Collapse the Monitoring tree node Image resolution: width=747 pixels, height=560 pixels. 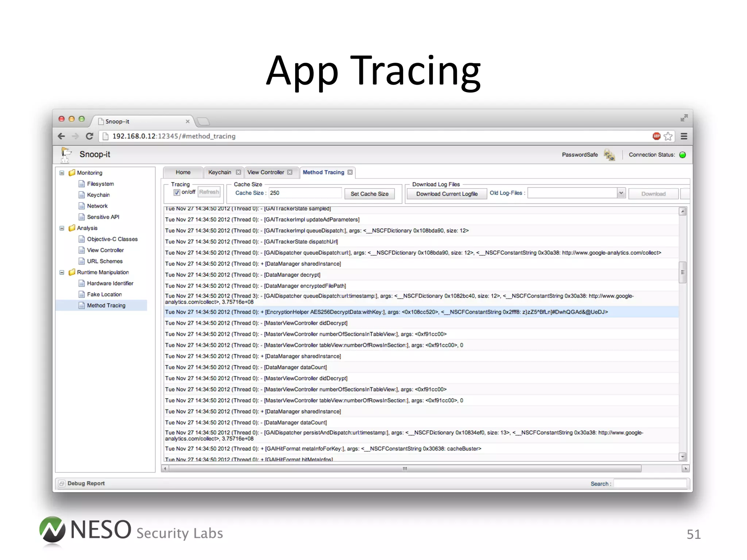[x=62, y=173]
